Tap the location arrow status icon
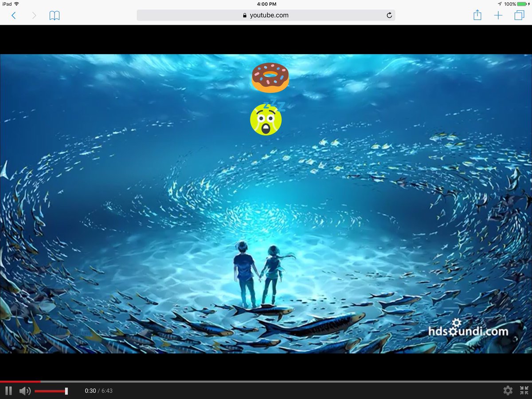The image size is (532, 399). coord(500,4)
